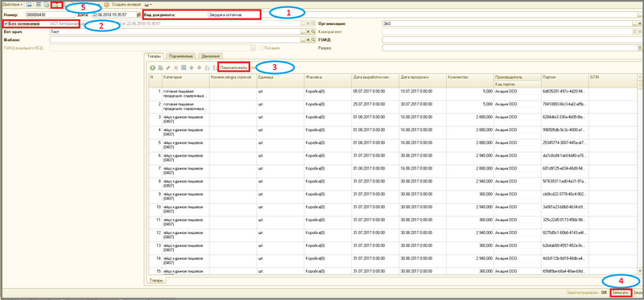Click date 25.07.2017 in row 2
The image size is (644, 300).
[369, 105]
